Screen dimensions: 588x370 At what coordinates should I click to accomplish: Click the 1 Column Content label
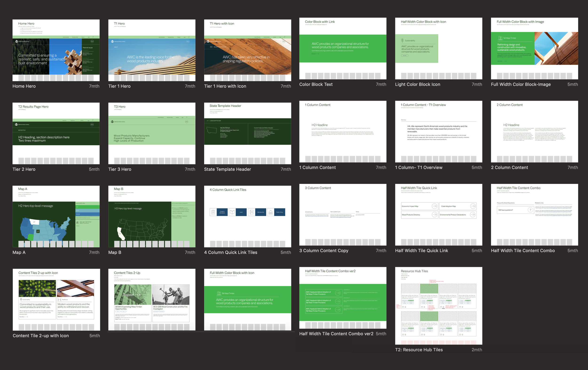pyautogui.click(x=317, y=167)
